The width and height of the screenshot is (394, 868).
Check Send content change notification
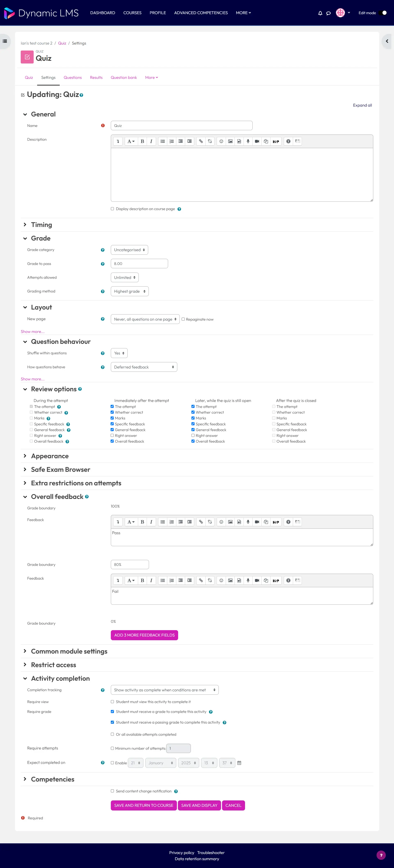click(x=112, y=791)
